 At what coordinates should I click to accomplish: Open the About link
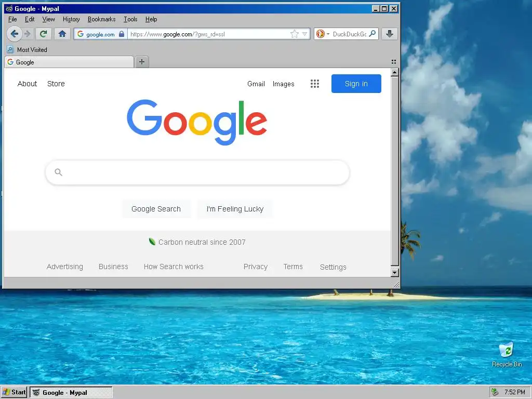point(27,84)
